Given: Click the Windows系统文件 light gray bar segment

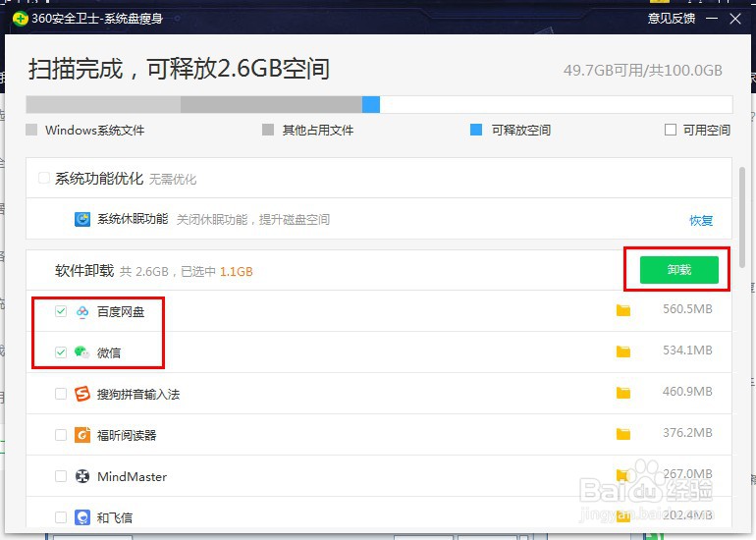Looking at the screenshot, I should [x=103, y=105].
